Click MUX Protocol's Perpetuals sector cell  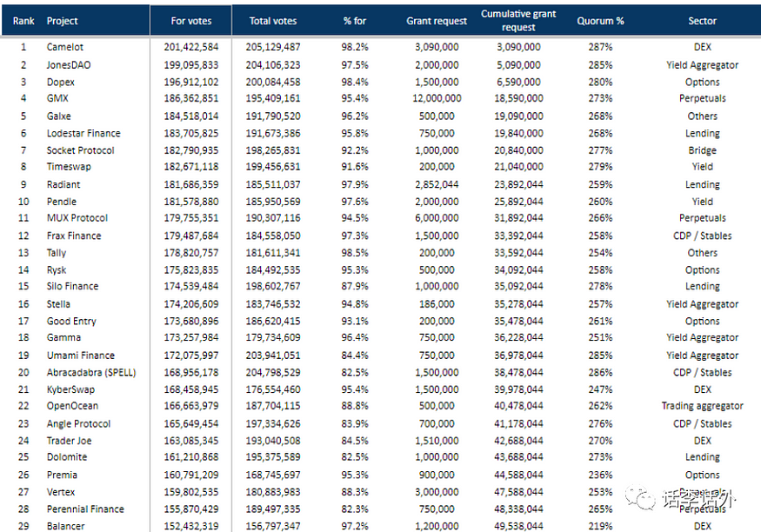702,218
